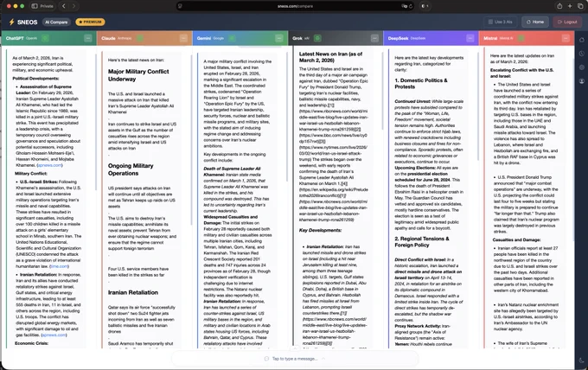Click 'Ongoing Military Operations' heading in Claude
588x370 pixels.
131,169
